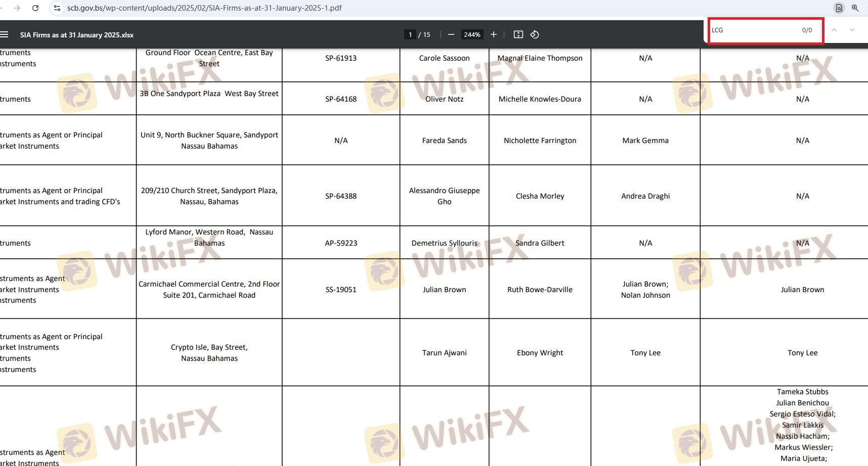The width and height of the screenshot is (868, 466).
Task: Select the Tarun Ajwani cell
Action: pyautogui.click(x=444, y=353)
